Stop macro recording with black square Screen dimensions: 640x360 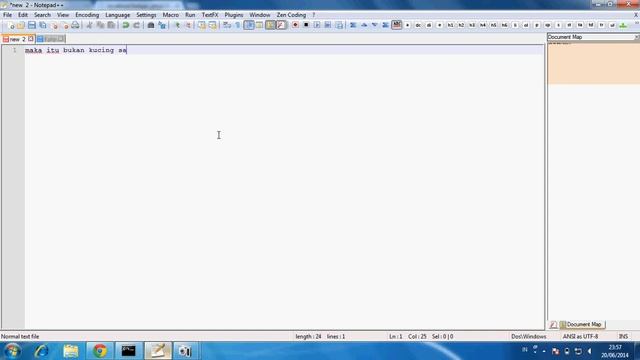306,25
